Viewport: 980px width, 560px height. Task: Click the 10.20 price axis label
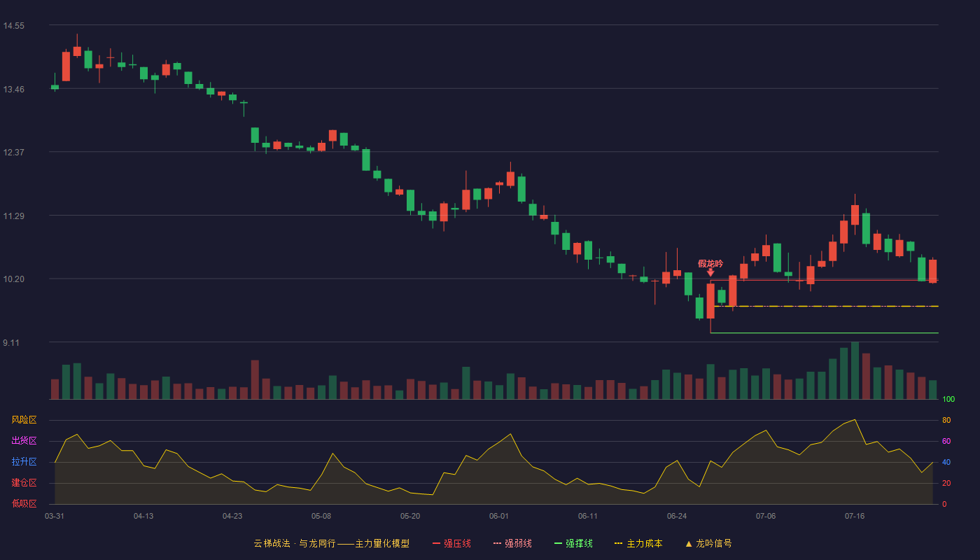point(13,279)
